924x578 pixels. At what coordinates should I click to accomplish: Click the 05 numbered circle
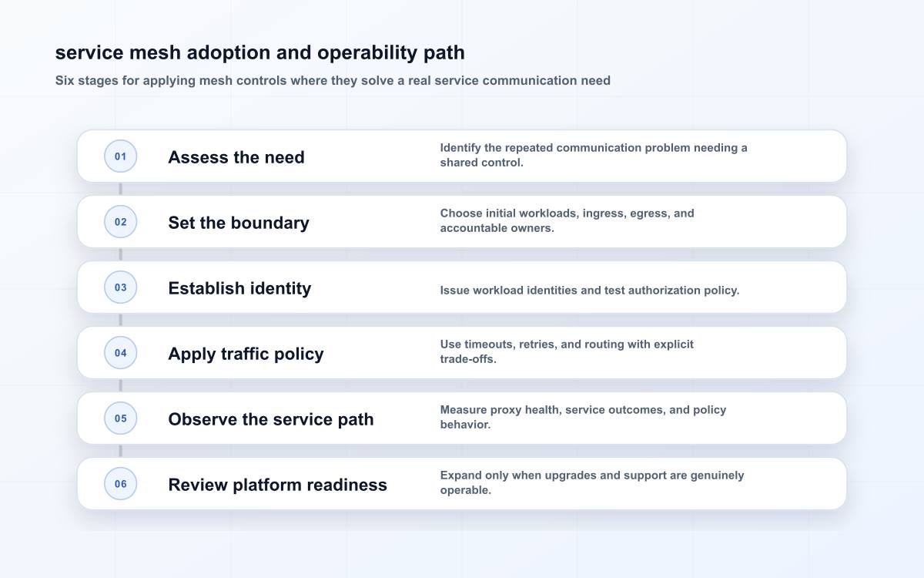tap(121, 418)
